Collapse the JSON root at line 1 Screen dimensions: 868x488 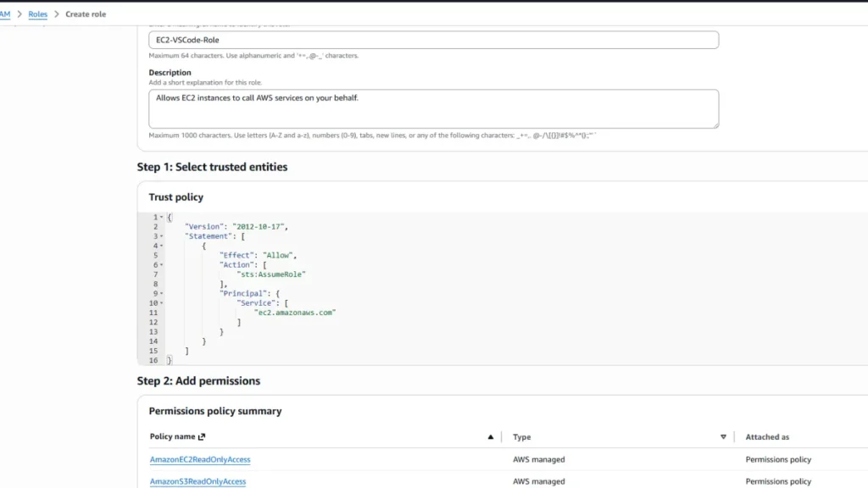(x=162, y=218)
